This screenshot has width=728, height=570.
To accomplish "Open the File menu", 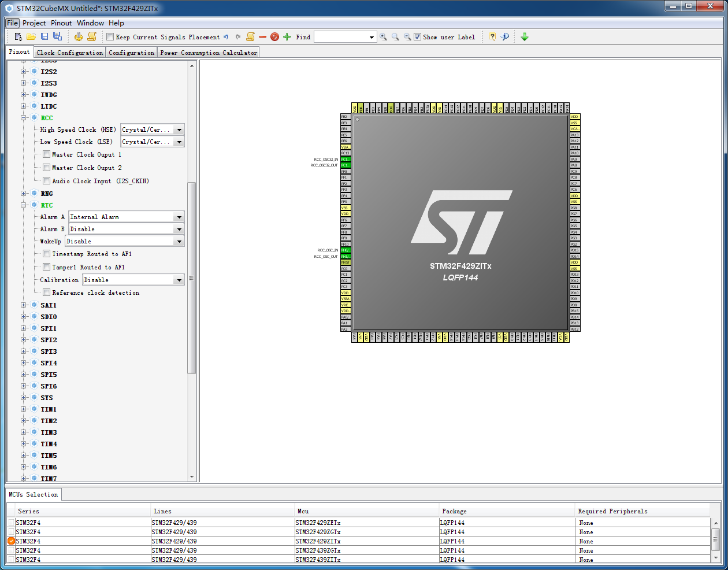I will (x=13, y=23).
